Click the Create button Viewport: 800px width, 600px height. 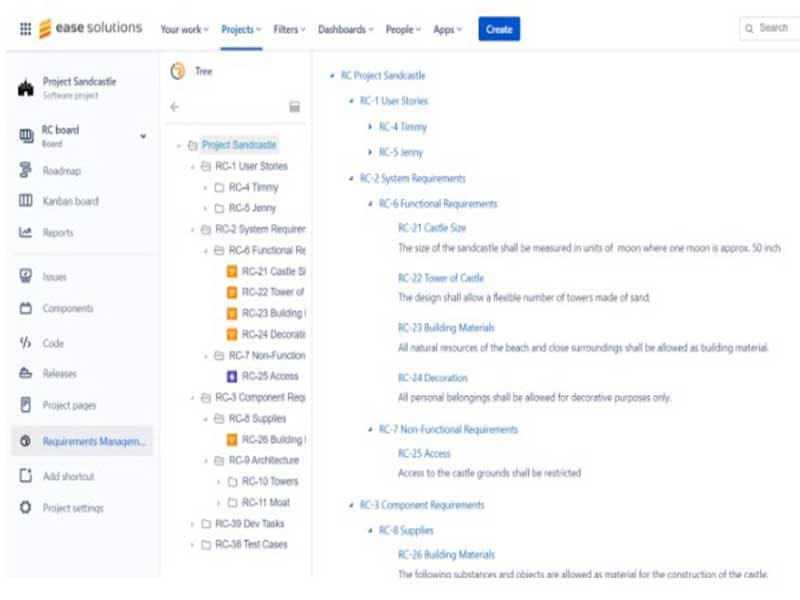[499, 29]
